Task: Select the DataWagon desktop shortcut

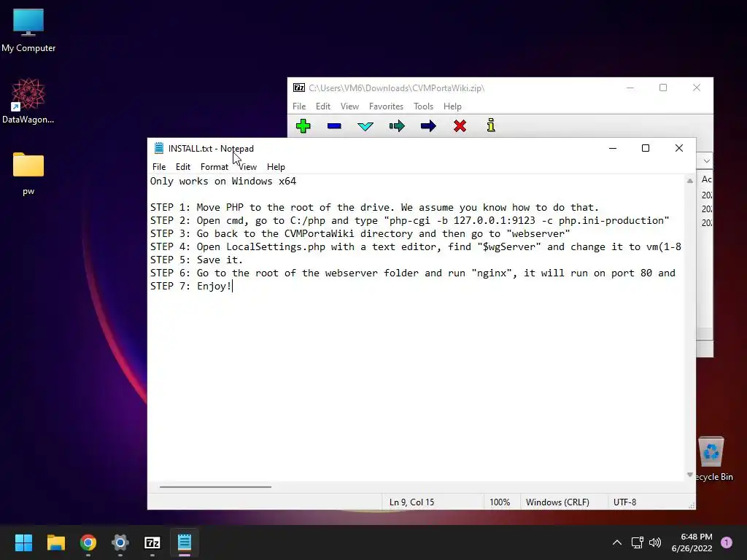Action: click(x=28, y=101)
